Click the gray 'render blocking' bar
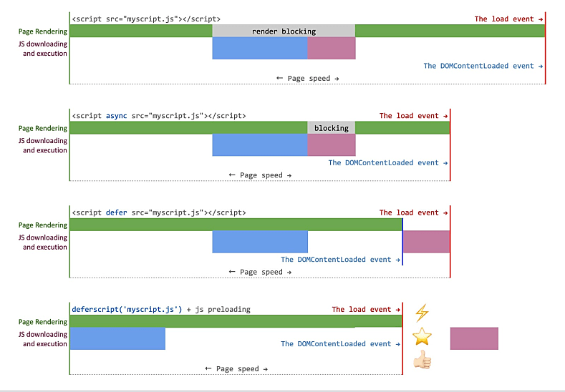Screen dimensions: 565x392 click(x=284, y=31)
